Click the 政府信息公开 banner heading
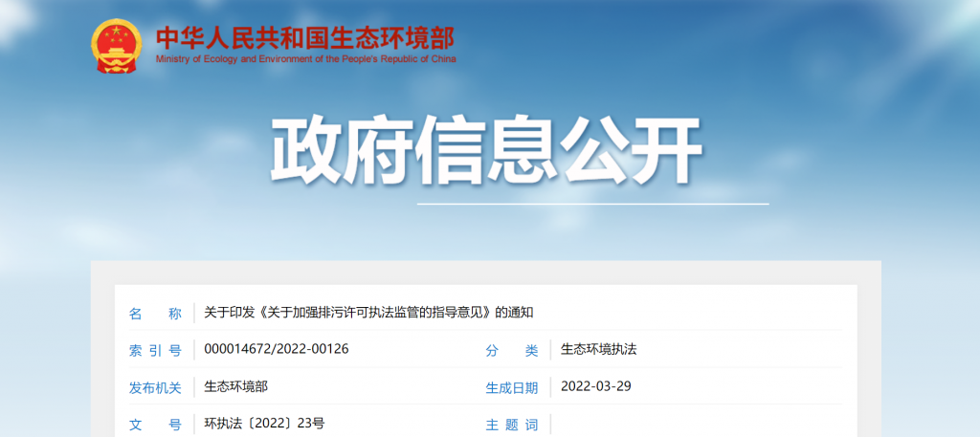 [486, 152]
